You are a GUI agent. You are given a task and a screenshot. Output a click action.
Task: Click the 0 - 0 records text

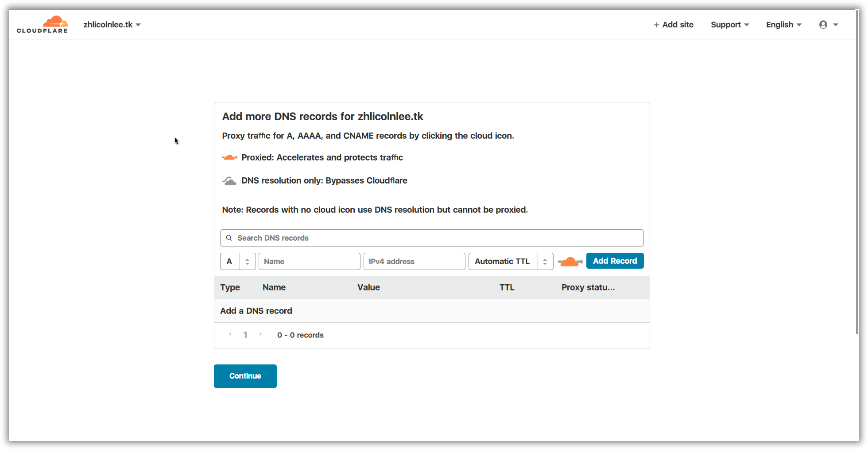pyautogui.click(x=301, y=335)
